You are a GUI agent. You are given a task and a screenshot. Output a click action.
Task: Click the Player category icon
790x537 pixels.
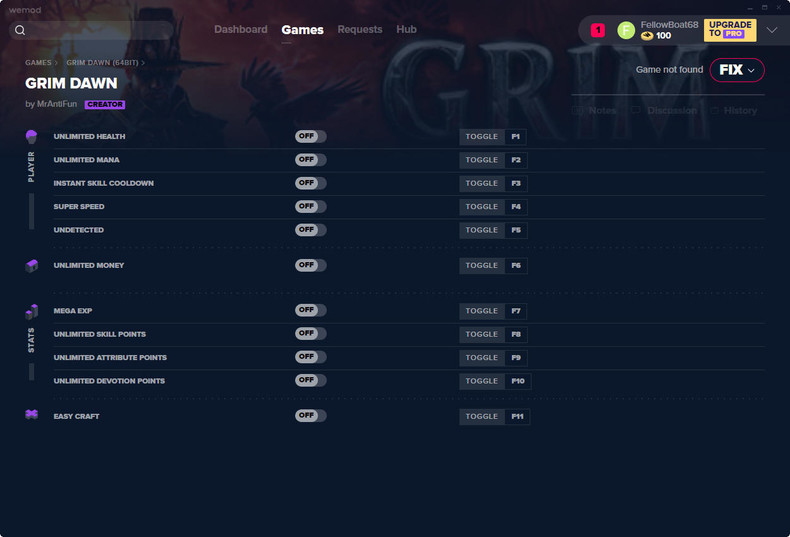(31, 137)
